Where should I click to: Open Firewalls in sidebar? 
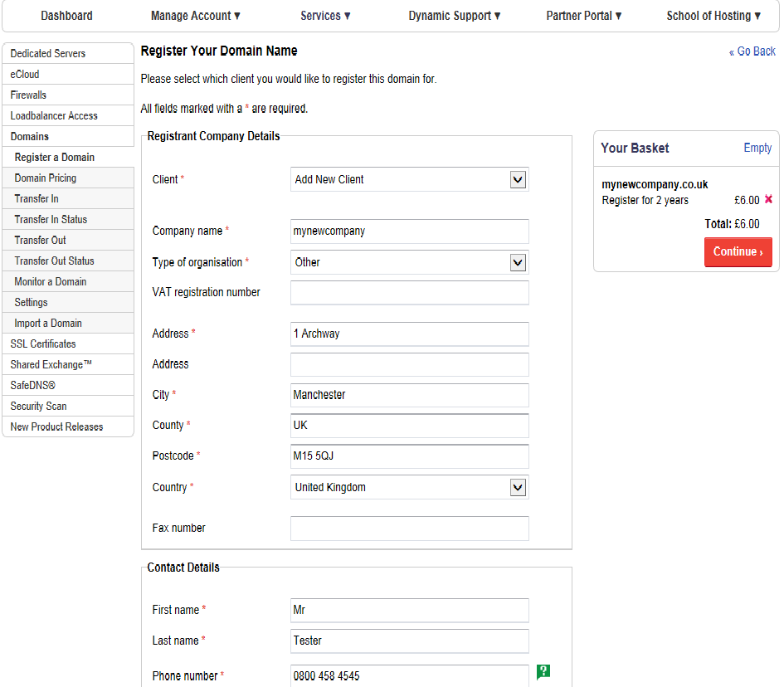point(68,95)
